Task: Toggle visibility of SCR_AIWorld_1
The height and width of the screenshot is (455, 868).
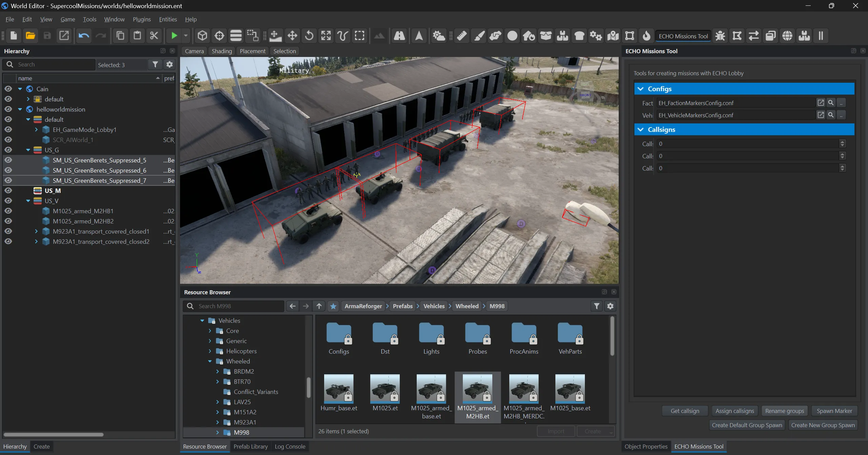Action: click(x=8, y=140)
